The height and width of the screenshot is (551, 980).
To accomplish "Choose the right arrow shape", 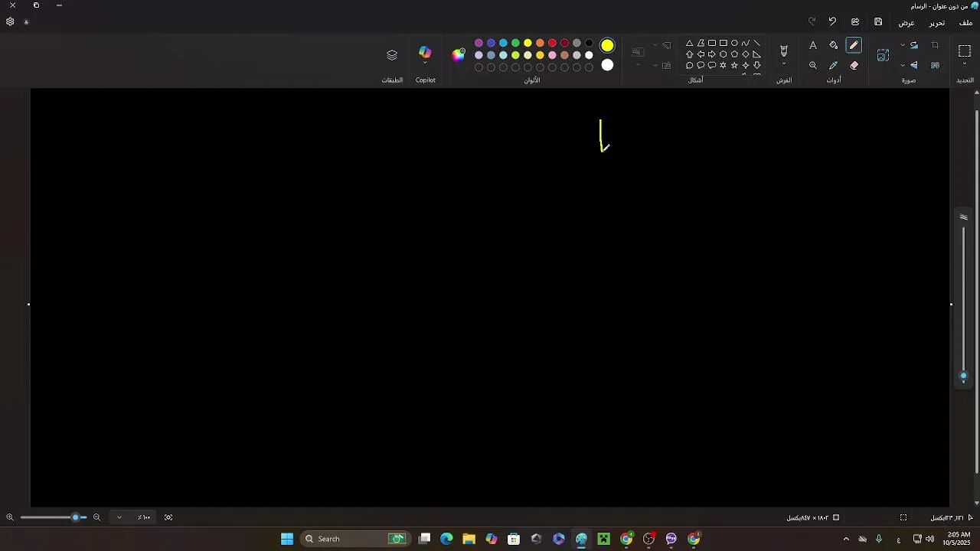I will (x=712, y=54).
